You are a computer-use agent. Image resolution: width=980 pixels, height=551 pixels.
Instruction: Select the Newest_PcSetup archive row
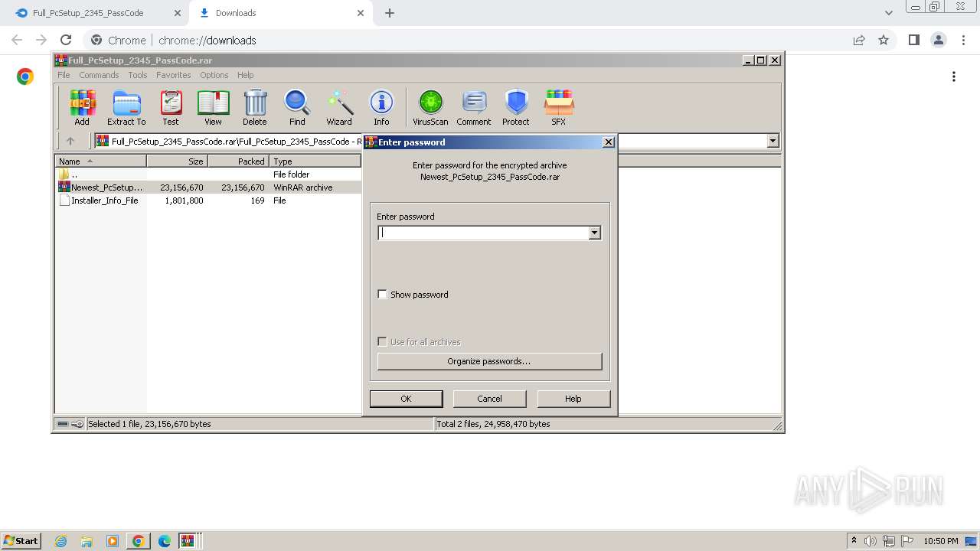[x=208, y=187]
